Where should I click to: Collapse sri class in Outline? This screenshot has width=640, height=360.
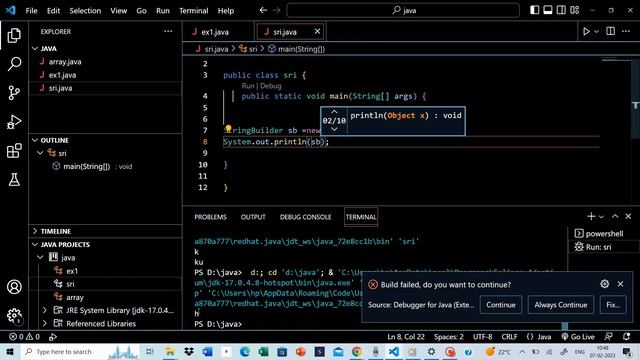pos(40,153)
